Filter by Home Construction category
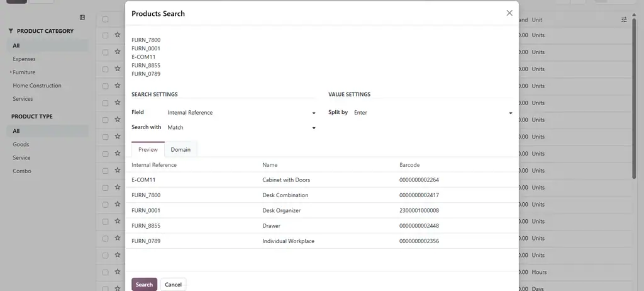The width and height of the screenshot is (644, 291). click(x=37, y=86)
